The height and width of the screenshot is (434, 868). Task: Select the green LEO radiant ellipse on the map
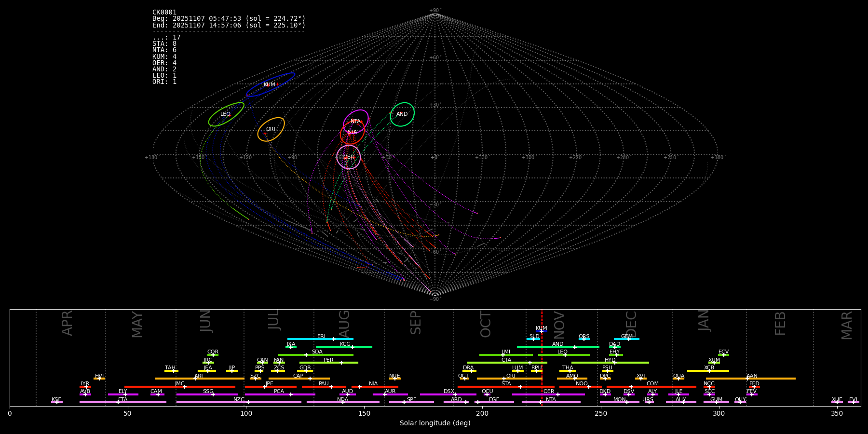point(226,114)
